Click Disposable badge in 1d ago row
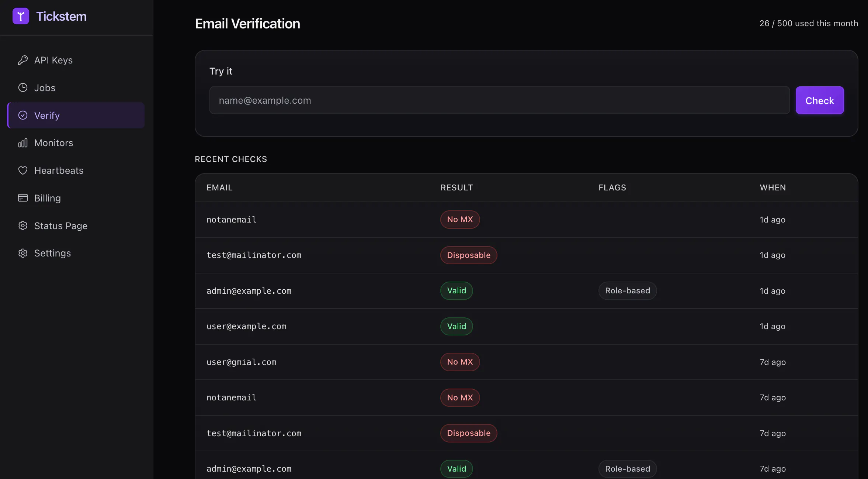This screenshot has height=479, width=868. point(469,255)
